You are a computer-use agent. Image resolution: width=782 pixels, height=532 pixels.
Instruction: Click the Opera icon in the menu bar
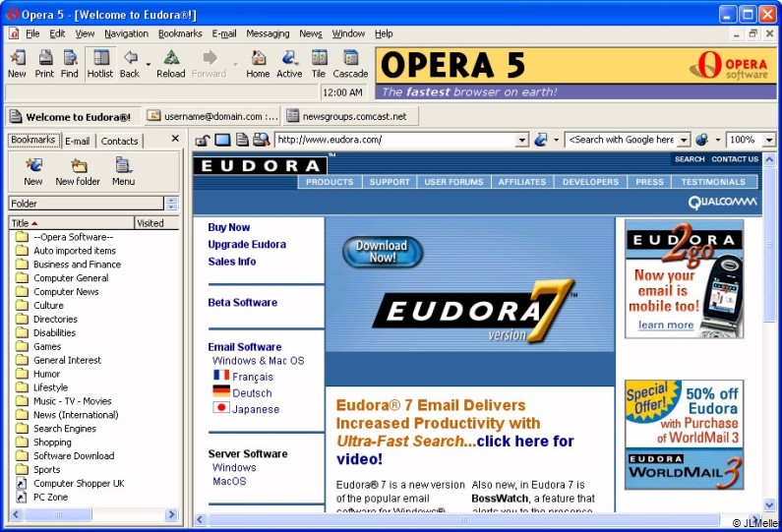pos(14,33)
